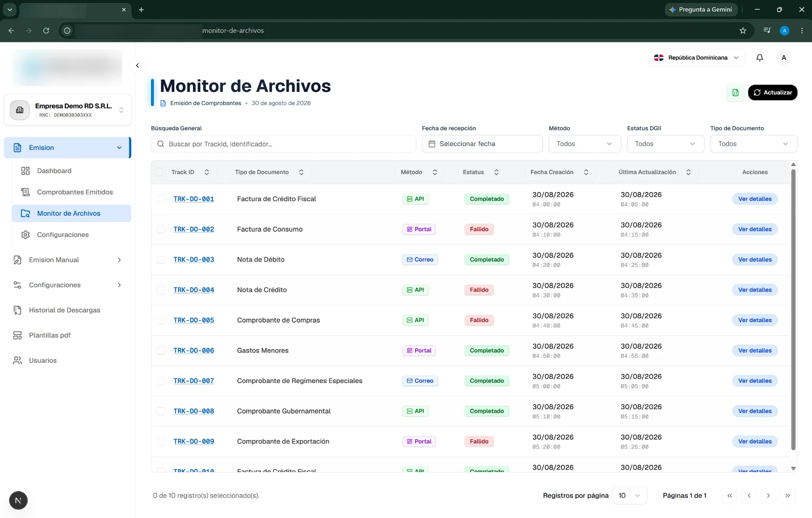Click the green export spreadsheet icon

point(735,92)
